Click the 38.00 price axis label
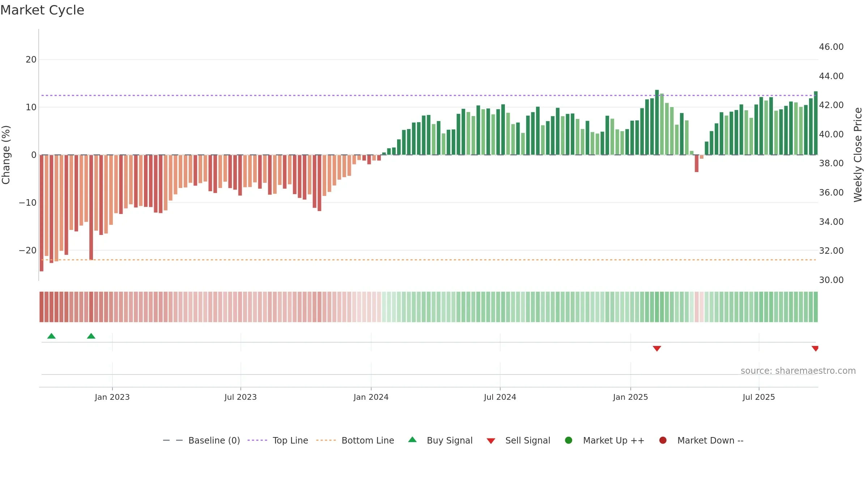The width and height of the screenshot is (868, 488). [831, 163]
